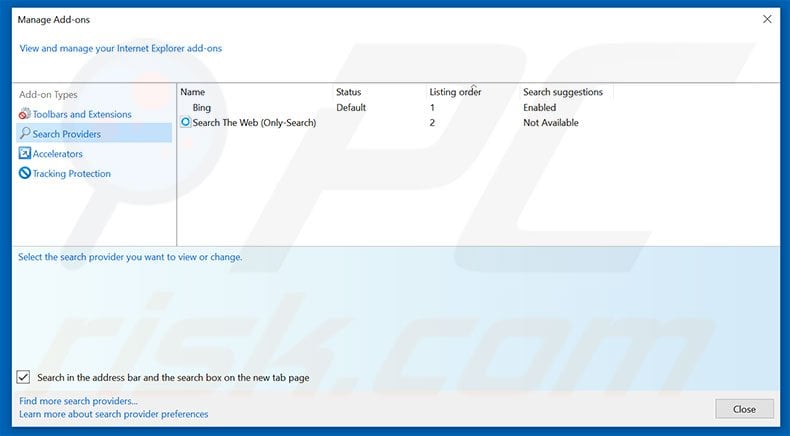This screenshot has width=790, height=436.
Task: Close the Manage Add-ons window with X
Action: pyautogui.click(x=767, y=19)
